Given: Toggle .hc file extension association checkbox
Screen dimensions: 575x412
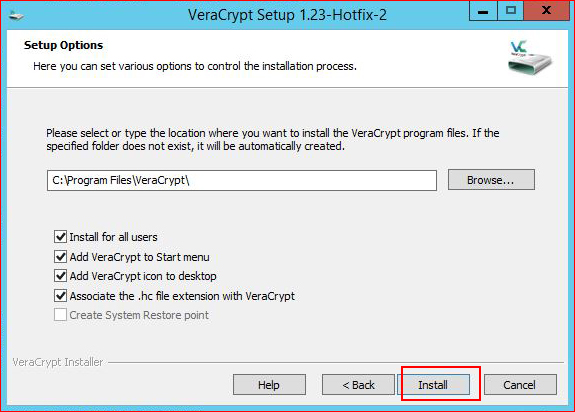Looking at the screenshot, I should point(60,295).
